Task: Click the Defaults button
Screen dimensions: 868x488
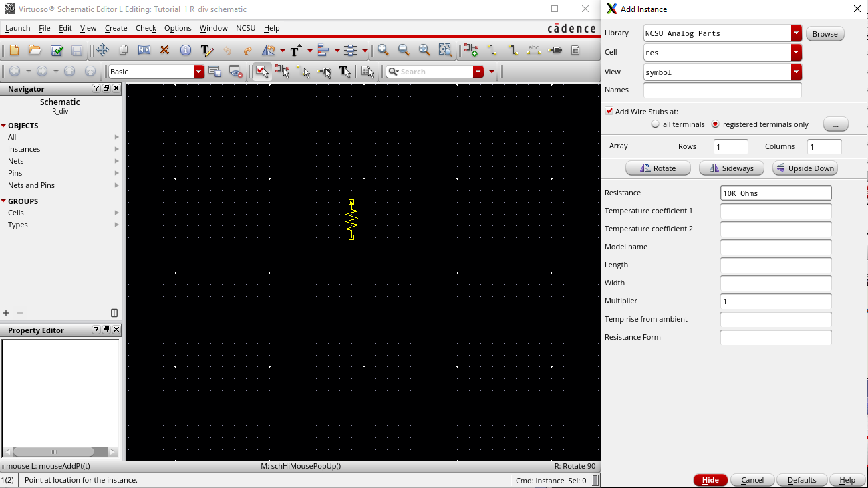Action: 802,480
